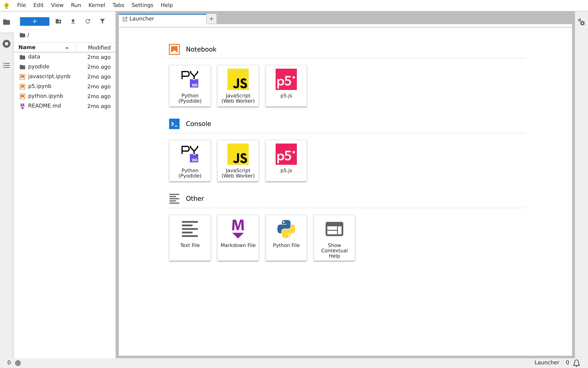
Task: Create a new folder in file browser
Action: point(58,21)
